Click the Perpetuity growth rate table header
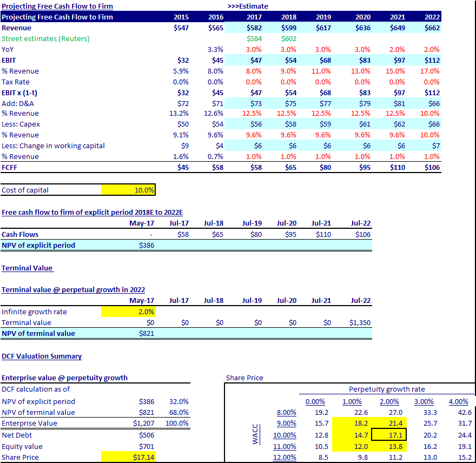This screenshot has height=463, width=476. [387, 389]
